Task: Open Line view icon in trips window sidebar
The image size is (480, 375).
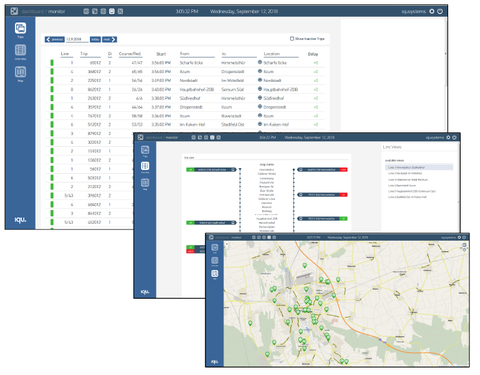Action: [x=20, y=50]
